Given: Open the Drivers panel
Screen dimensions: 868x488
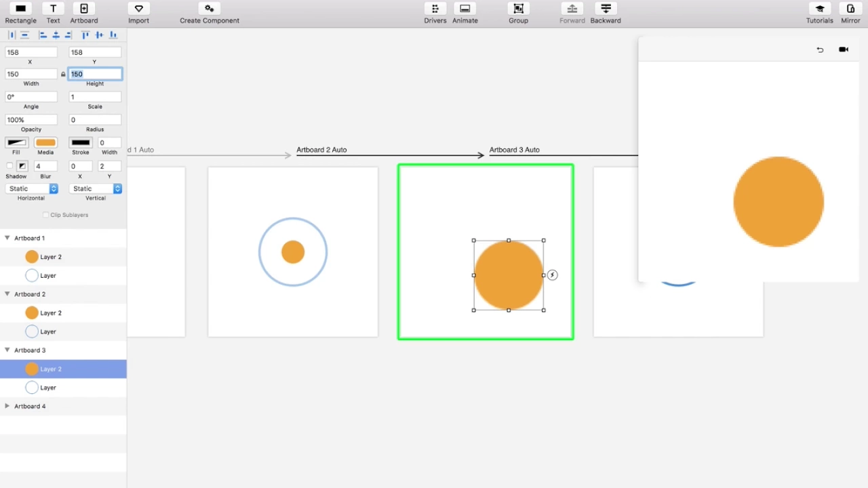Looking at the screenshot, I should (435, 9).
